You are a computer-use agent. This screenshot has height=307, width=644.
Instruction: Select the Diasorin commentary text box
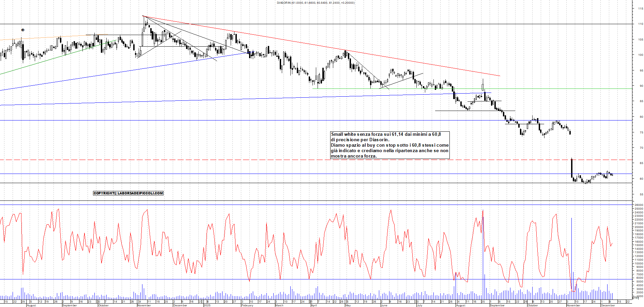pos(390,145)
